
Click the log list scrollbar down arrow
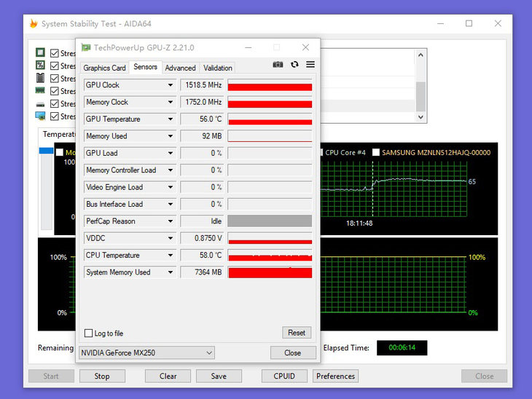(420, 117)
